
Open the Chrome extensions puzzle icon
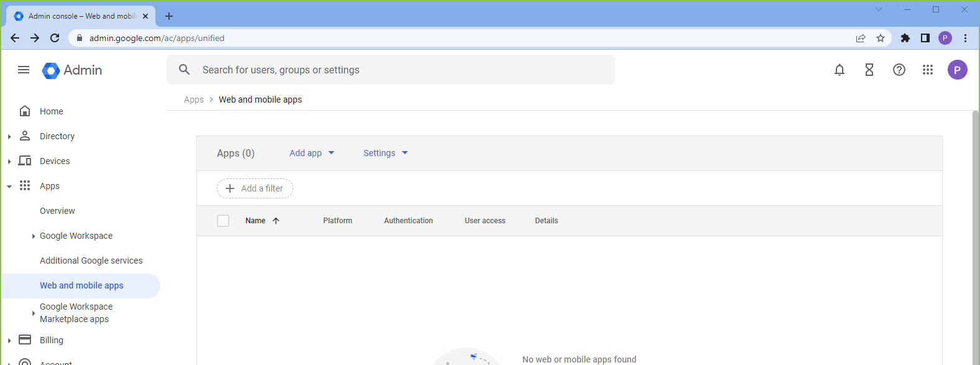point(905,38)
